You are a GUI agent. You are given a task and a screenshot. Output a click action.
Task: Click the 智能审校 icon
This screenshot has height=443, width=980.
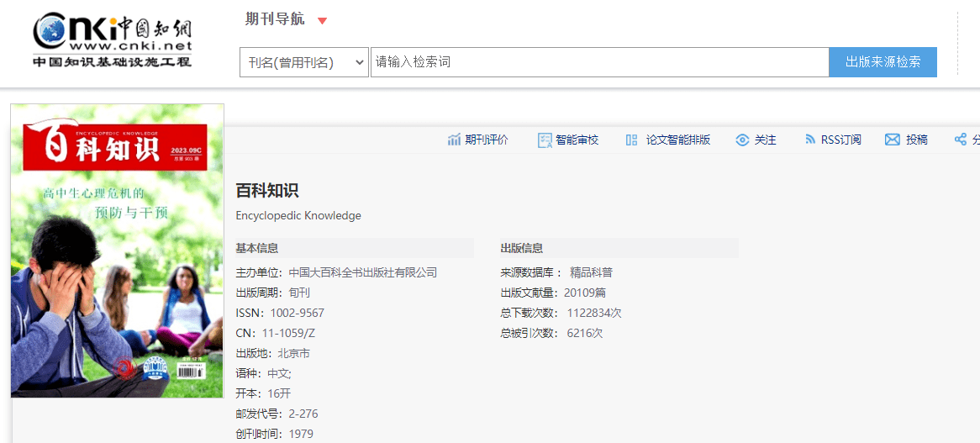click(x=545, y=140)
